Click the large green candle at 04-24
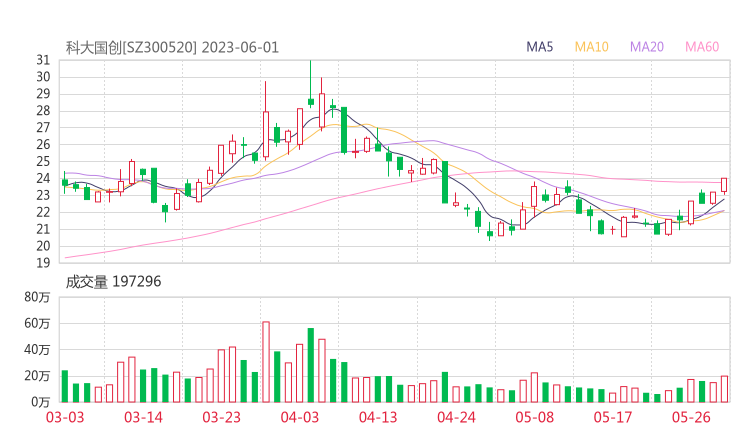Image resolution: width=740 pixels, height=440 pixels. (x=445, y=182)
